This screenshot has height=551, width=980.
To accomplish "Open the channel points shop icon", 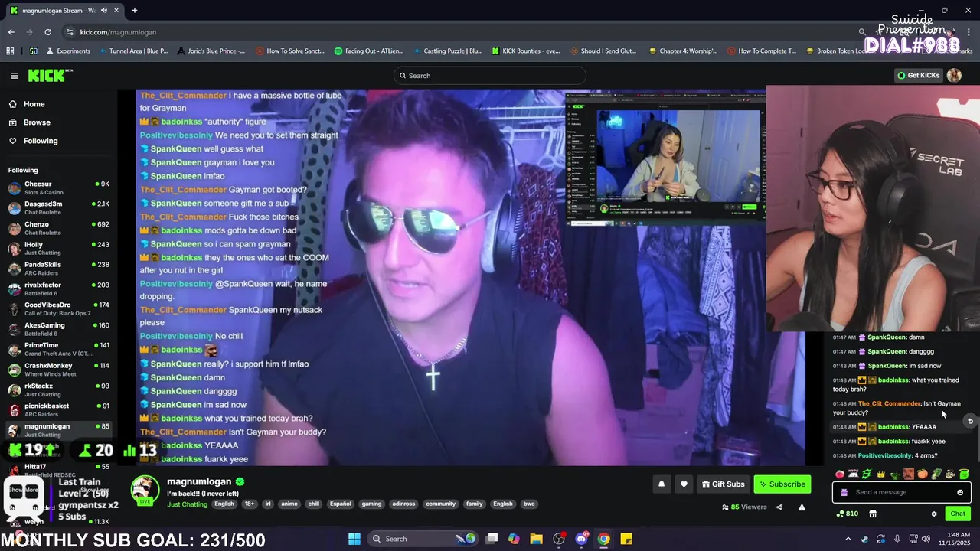I will click(x=873, y=514).
